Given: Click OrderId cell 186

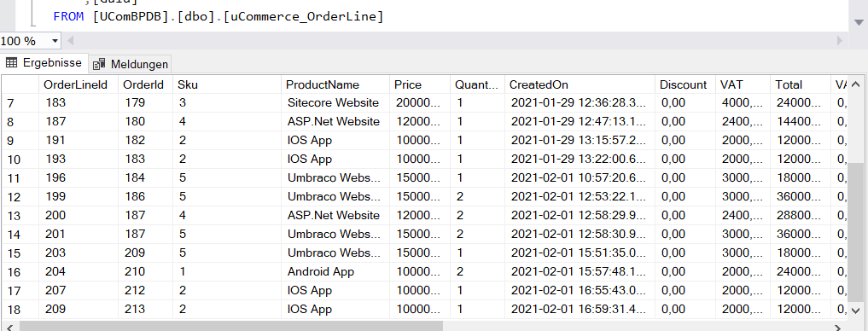Looking at the screenshot, I should 146,197.
